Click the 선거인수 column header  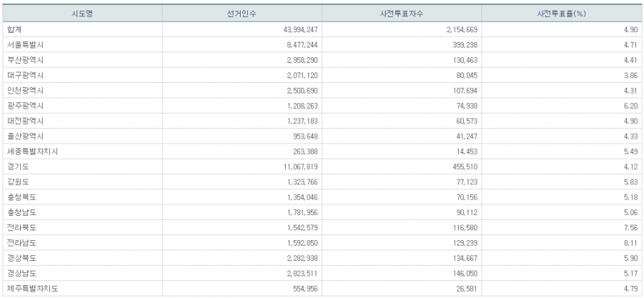[242, 14]
